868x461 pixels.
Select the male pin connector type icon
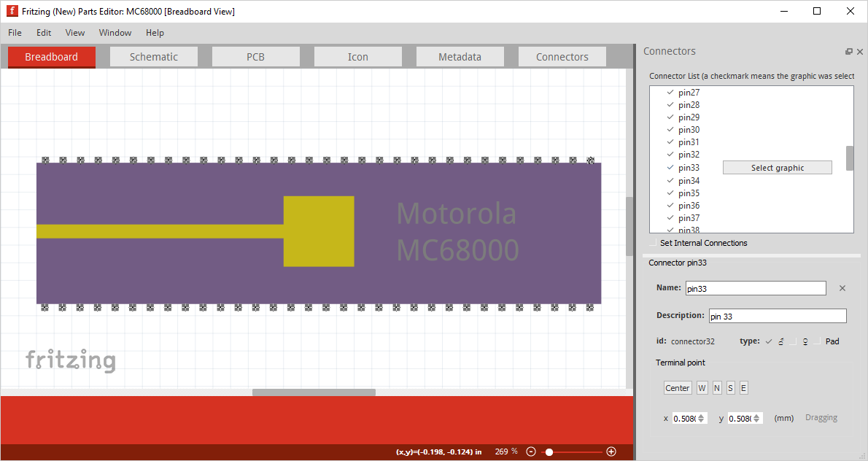point(781,341)
